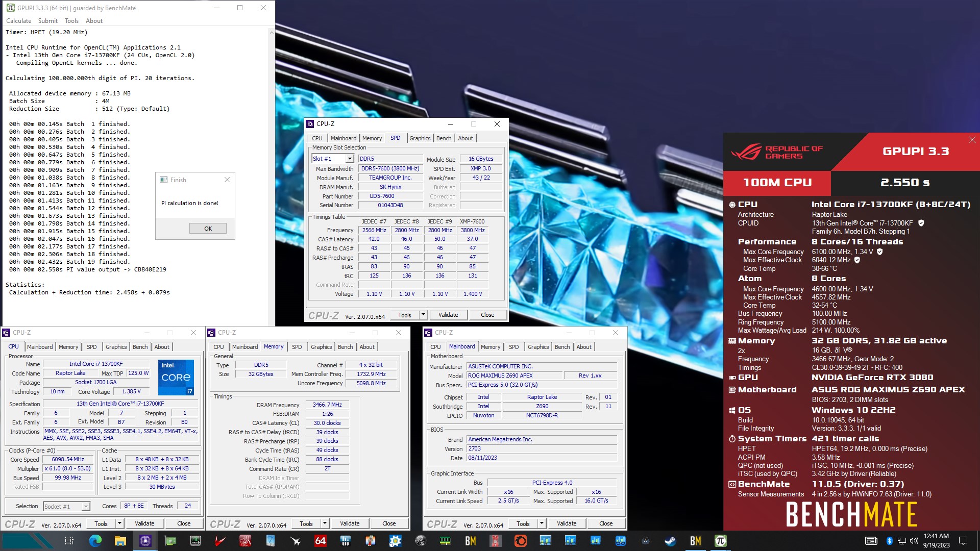The image size is (980, 551).
Task: Open Submit menu in GPUPI
Action: [x=48, y=21]
